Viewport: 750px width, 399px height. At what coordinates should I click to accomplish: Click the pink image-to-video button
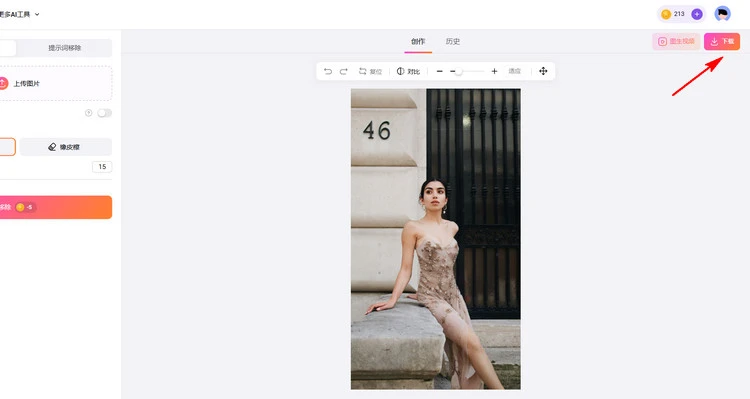coord(676,42)
